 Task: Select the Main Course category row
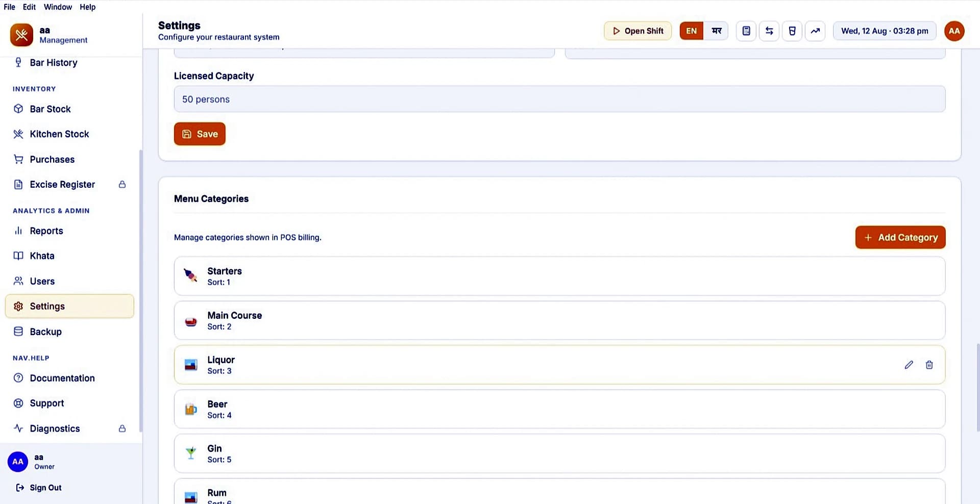click(x=559, y=320)
